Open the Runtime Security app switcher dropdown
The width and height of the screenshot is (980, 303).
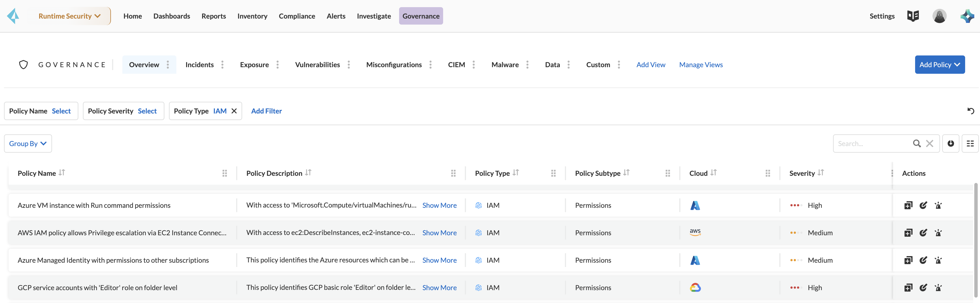coord(70,16)
